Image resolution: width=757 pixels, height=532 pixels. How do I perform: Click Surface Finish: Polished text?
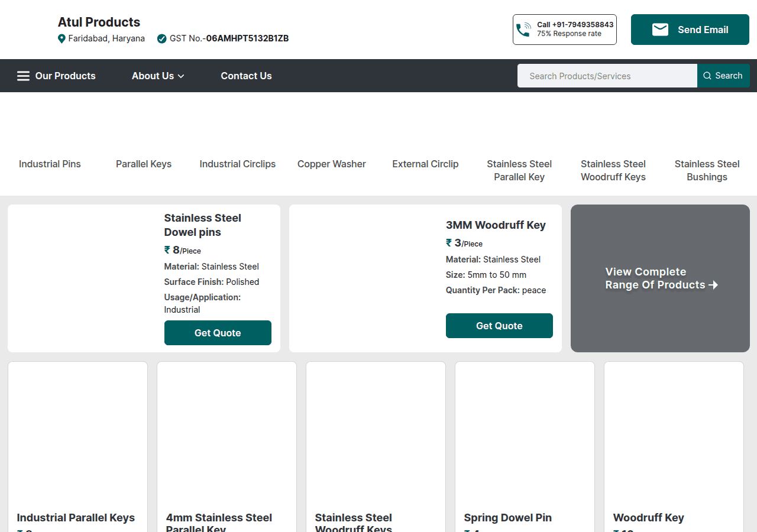[x=212, y=282]
